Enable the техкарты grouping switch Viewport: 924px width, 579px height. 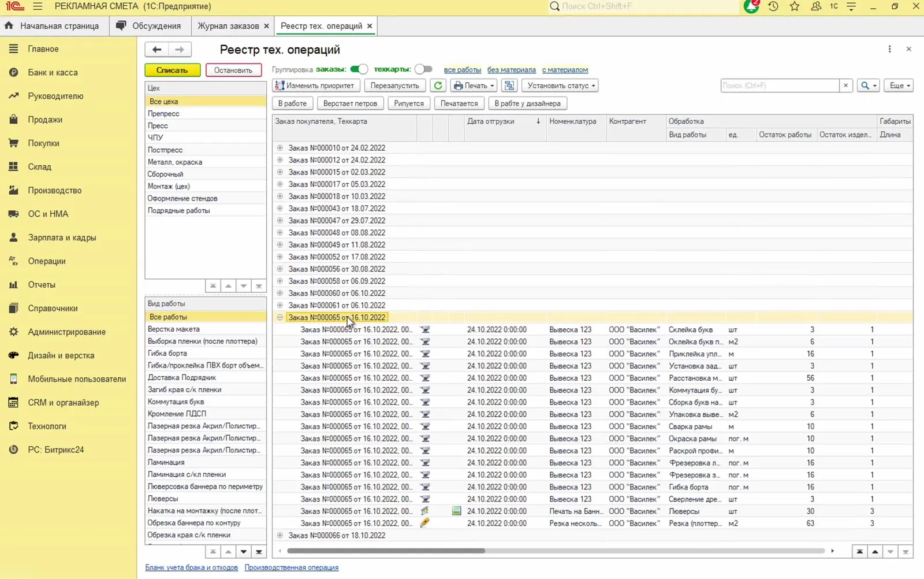pos(423,69)
